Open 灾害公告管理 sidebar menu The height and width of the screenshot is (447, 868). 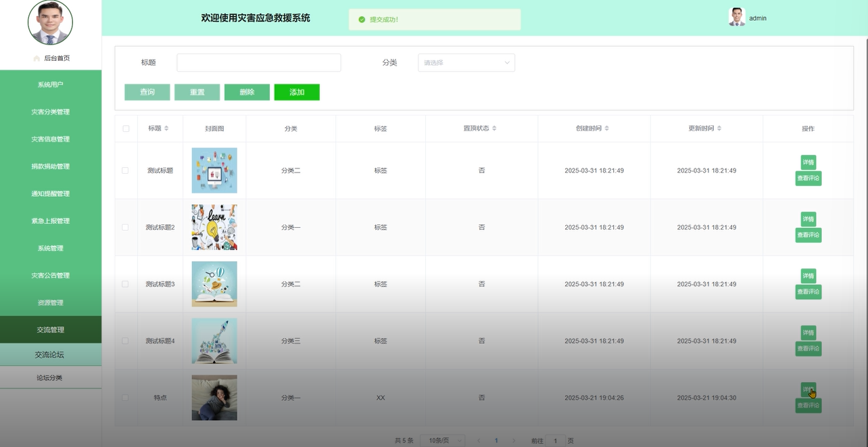click(x=51, y=276)
